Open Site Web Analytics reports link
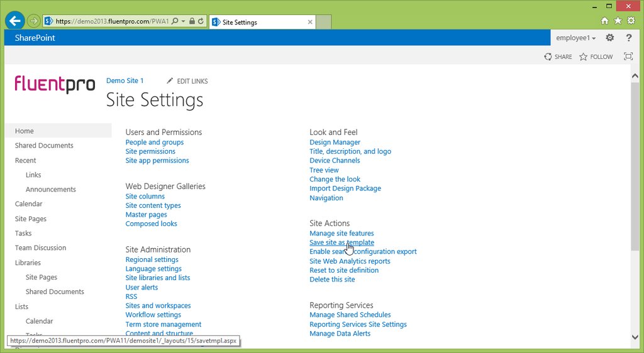644x353 pixels. pos(350,261)
